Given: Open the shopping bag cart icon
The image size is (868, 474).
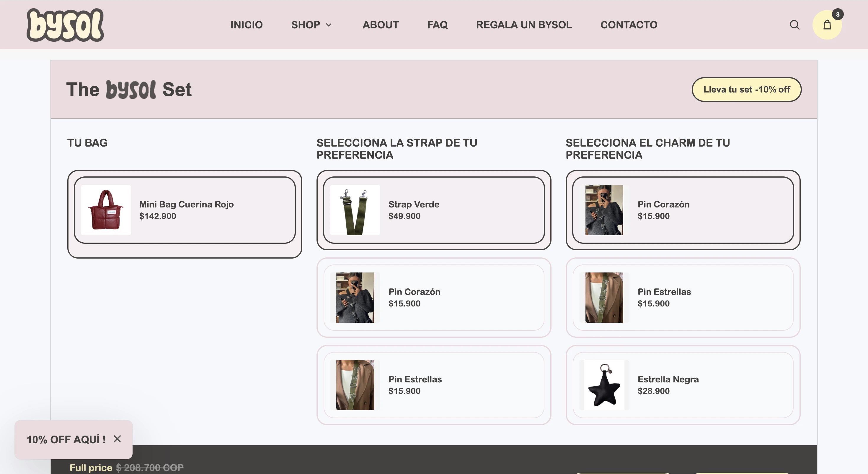Looking at the screenshot, I should point(827,25).
